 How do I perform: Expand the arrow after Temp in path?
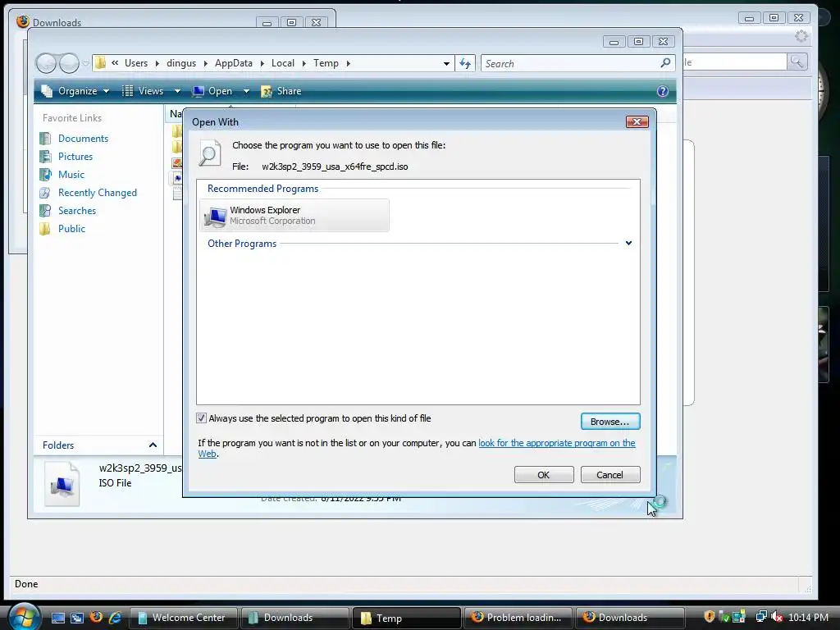348,63
